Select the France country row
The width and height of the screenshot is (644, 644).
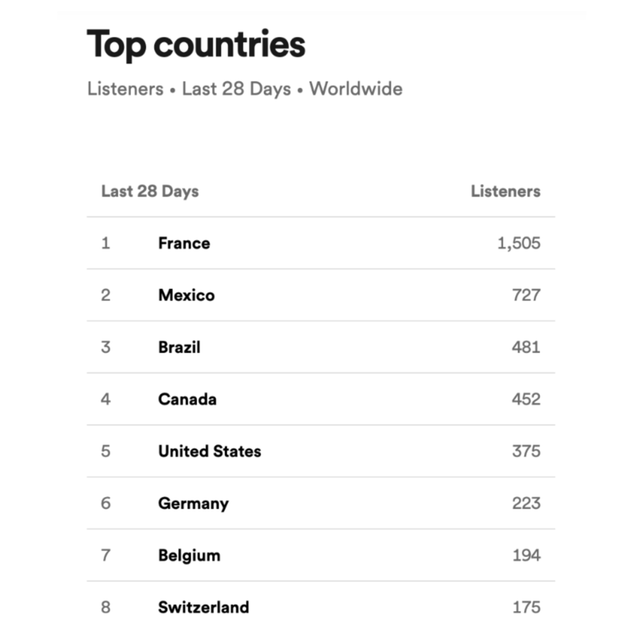[x=321, y=243]
